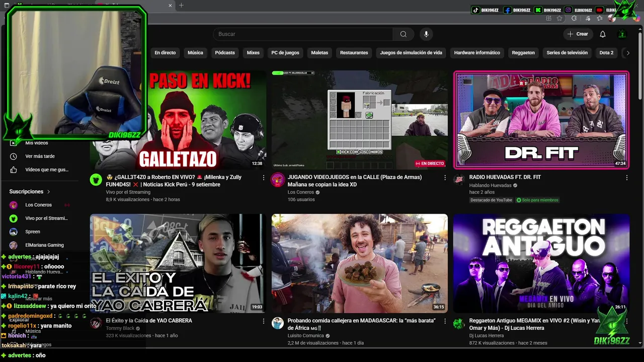
Task: Click the search magnifier button
Action: [403, 34]
